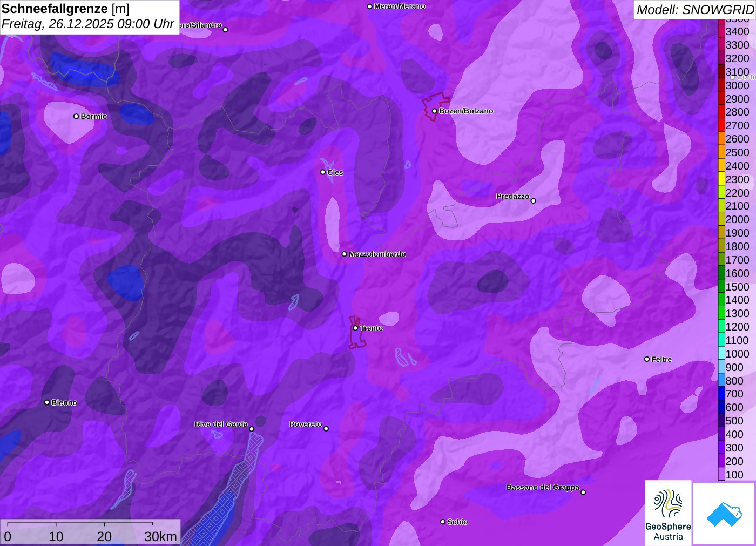This screenshot has width=756, height=546.
Task: Select the 3400 m legend color
Action: coord(721,31)
